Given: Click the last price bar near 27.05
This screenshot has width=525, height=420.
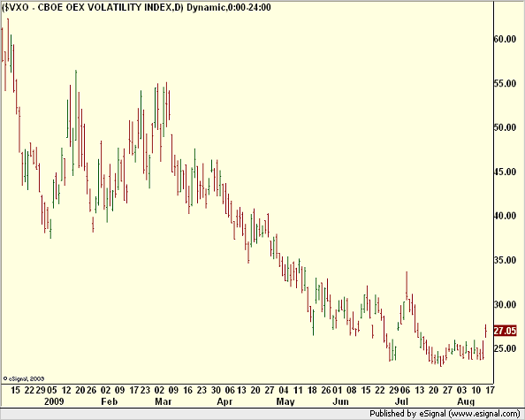Looking at the screenshot, I should [486, 331].
